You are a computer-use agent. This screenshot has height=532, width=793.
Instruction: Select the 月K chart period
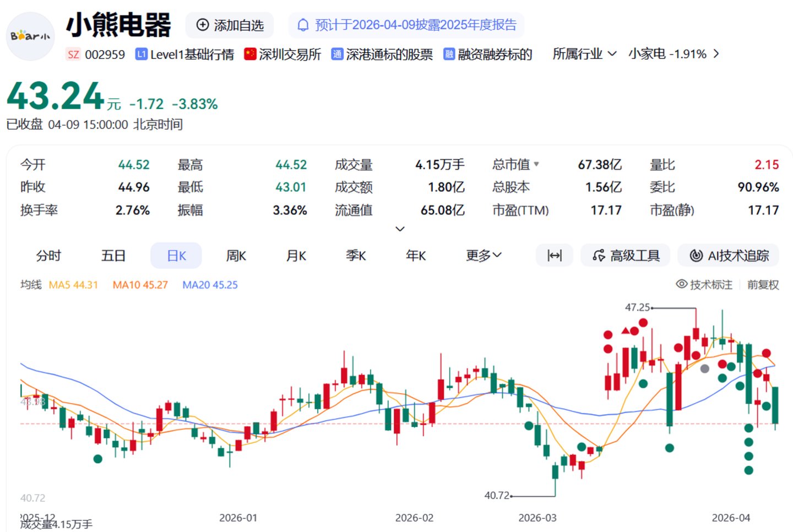[296, 256]
